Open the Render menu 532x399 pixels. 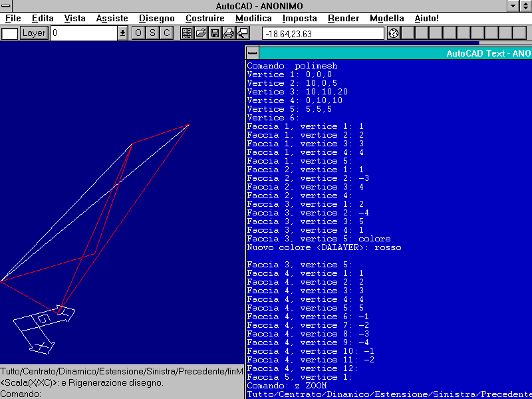tap(343, 18)
